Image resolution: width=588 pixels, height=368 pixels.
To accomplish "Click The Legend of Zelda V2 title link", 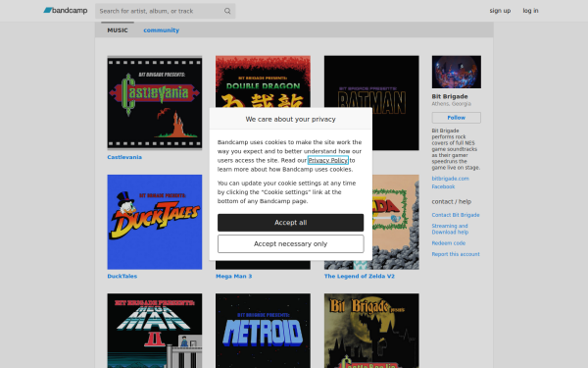I will click(x=360, y=276).
